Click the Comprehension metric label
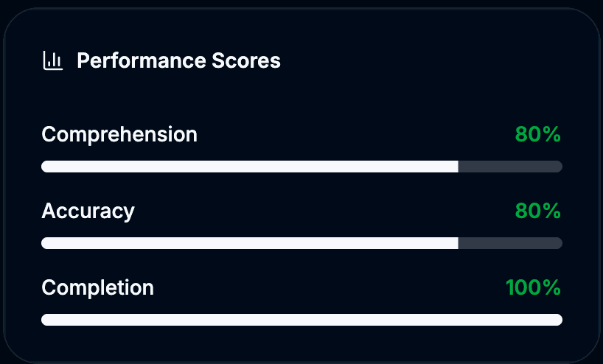The image size is (603, 364). tap(119, 135)
